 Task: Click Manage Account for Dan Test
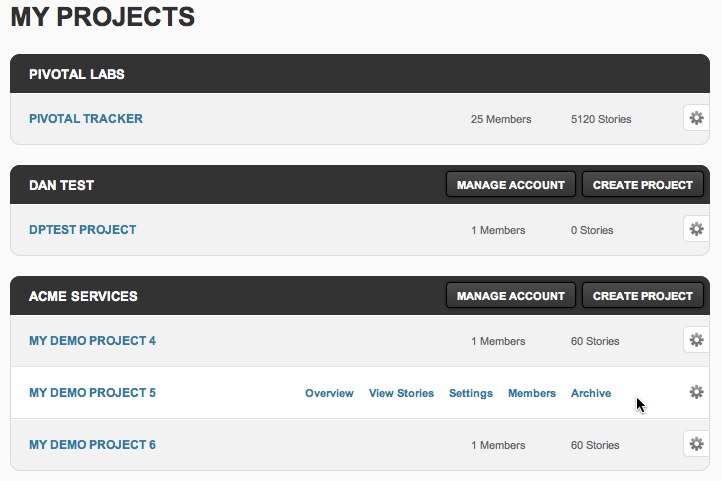(x=511, y=185)
